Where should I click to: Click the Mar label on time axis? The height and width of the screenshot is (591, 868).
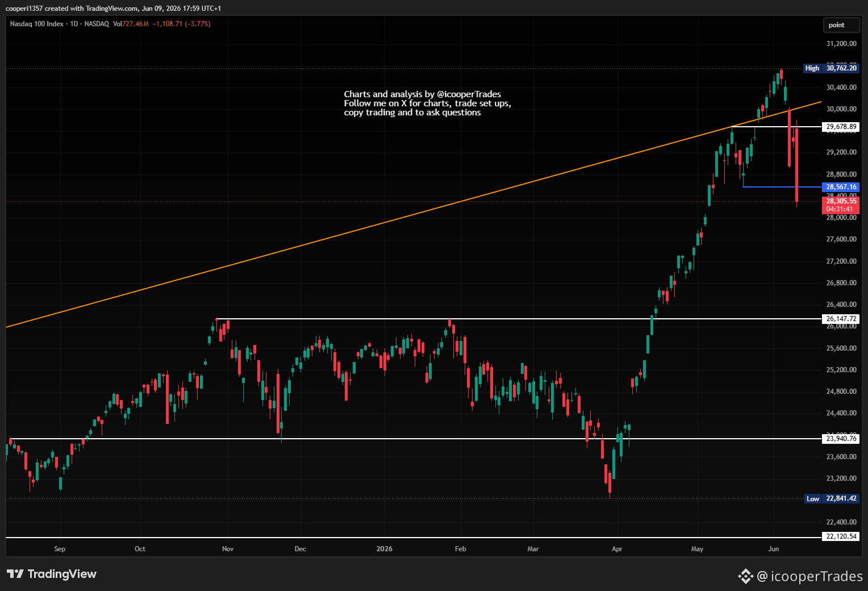point(533,549)
